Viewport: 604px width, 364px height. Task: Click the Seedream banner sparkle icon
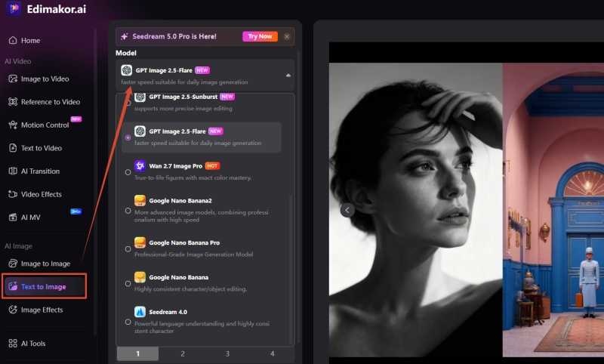[x=124, y=36]
